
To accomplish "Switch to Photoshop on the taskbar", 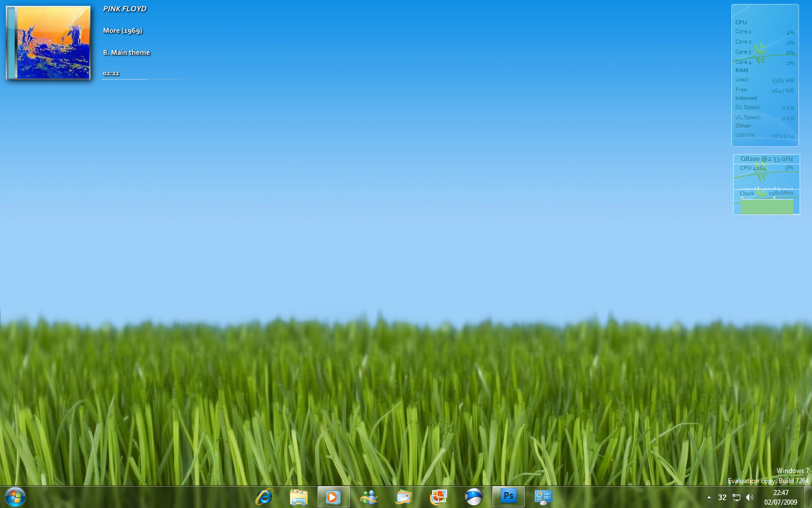I will pos(509,497).
